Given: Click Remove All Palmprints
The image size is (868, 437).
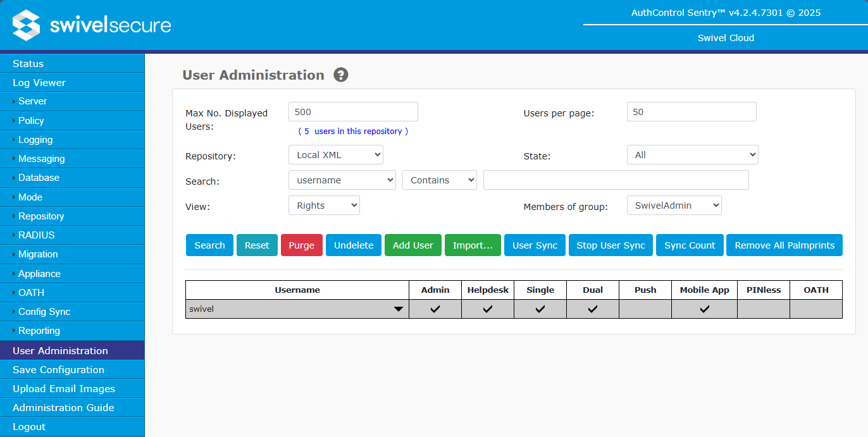Looking at the screenshot, I should [x=784, y=245].
